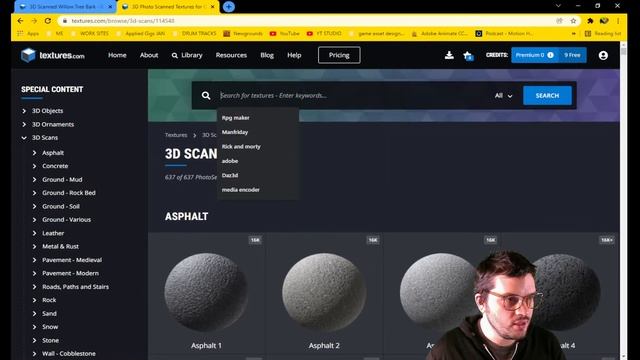Click the textures.com logo
The height and width of the screenshot is (360, 640).
pos(53,55)
